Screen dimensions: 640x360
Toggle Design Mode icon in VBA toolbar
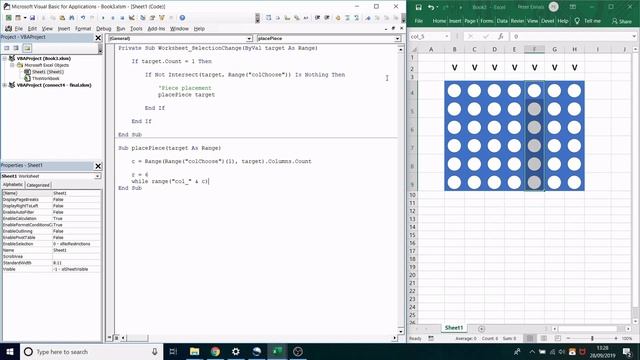[x=132, y=18]
